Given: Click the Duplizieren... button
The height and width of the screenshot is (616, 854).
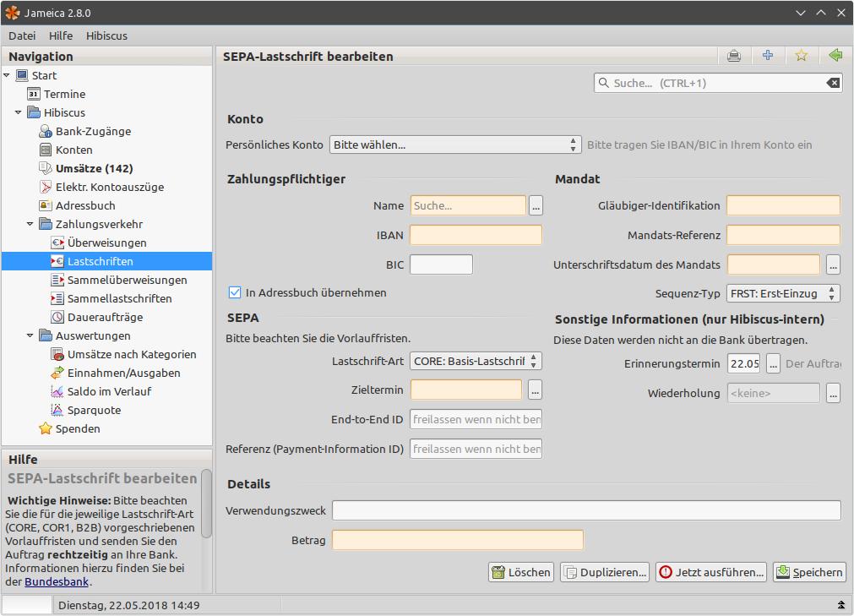Looking at the screenshot, I should [x=605, y=572].
